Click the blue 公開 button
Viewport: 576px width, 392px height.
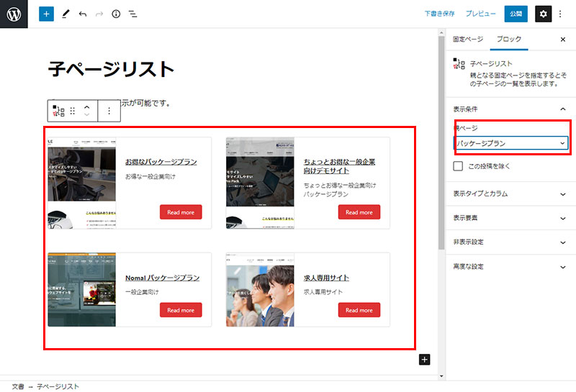(x=516, y=14)
